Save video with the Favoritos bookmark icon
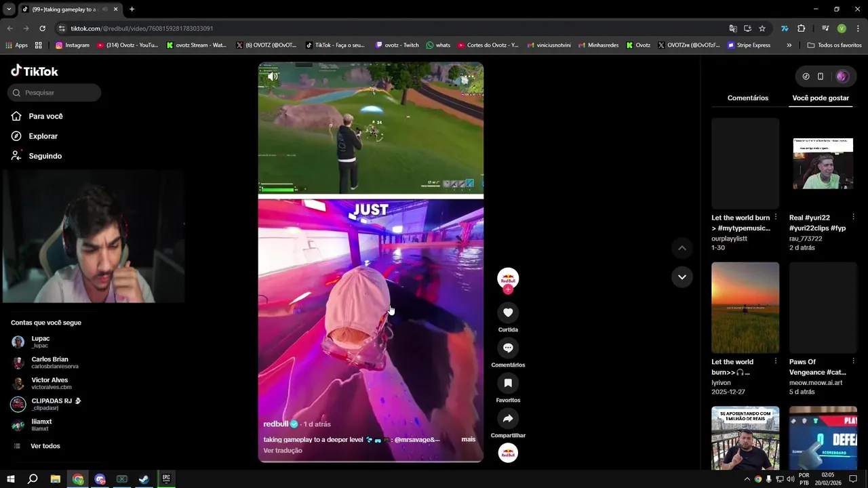 tap(508, 383)
